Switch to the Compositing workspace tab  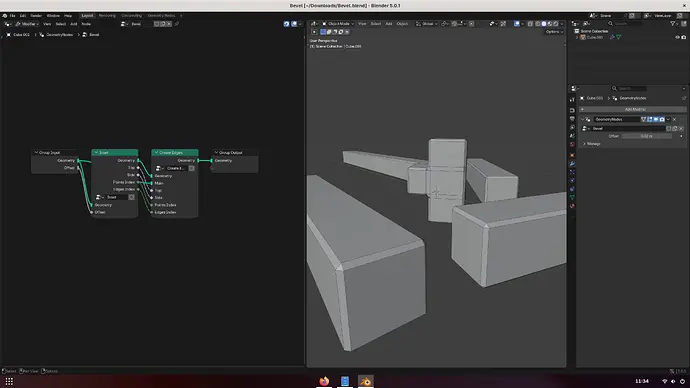pyautogui.click(x=132, y=15)
